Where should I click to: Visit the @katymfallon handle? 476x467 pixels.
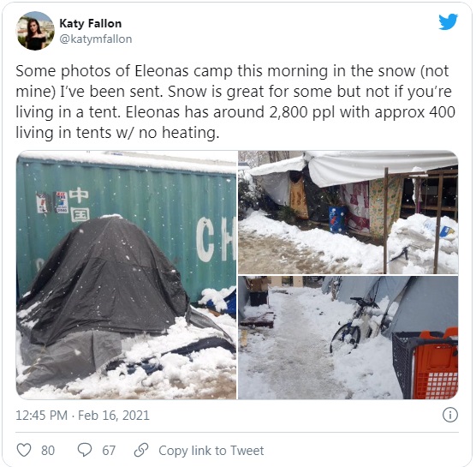click(x=96, y=39)
